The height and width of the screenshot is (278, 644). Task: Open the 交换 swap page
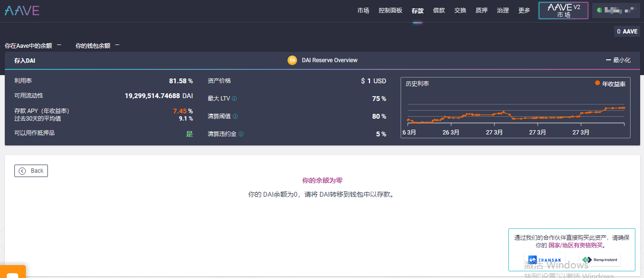(x=460, y=11)
